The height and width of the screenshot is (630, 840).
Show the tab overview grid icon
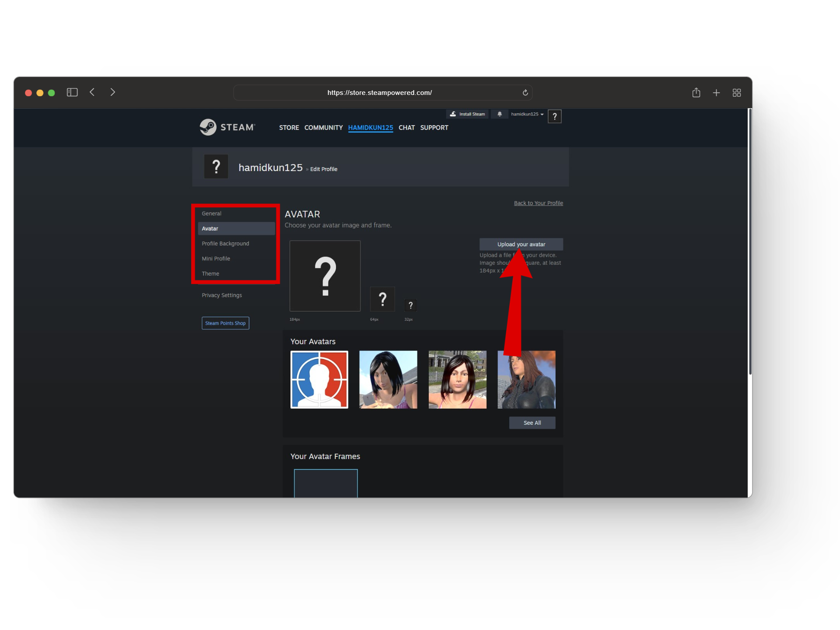[737, 93]
